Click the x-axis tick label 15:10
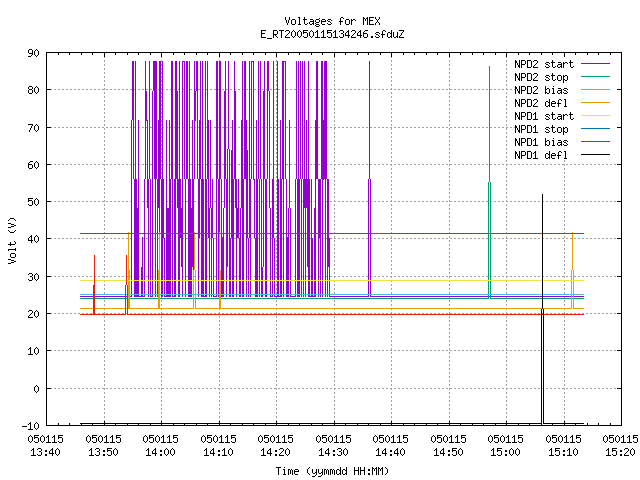The width and height of the screenshot is (640, 480). click(564, 452)
